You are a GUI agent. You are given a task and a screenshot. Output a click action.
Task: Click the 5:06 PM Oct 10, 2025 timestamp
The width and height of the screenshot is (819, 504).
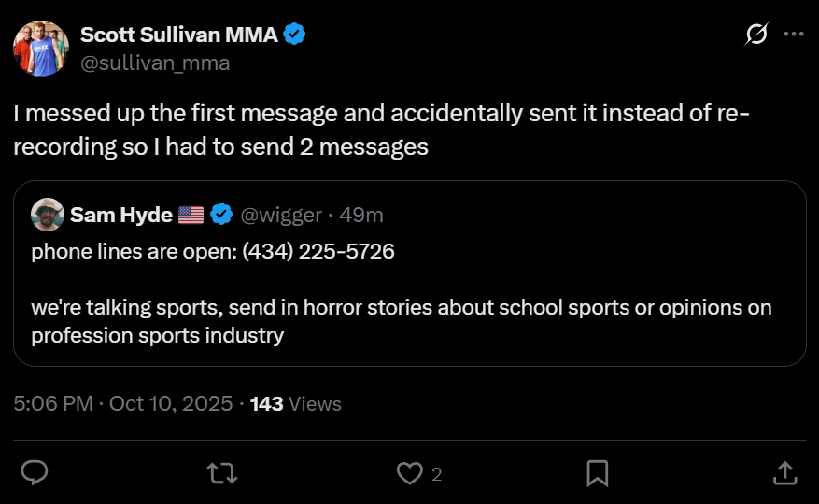123,404
